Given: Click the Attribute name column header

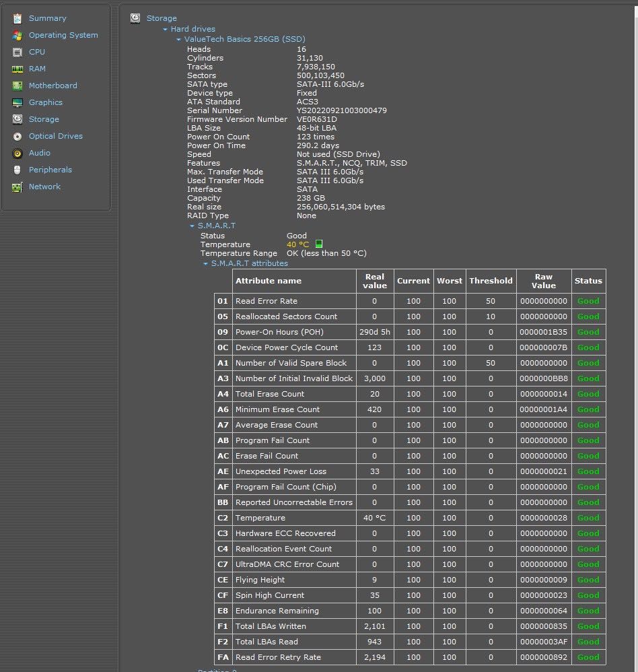Looking at the screenshot, I should 294,281.
